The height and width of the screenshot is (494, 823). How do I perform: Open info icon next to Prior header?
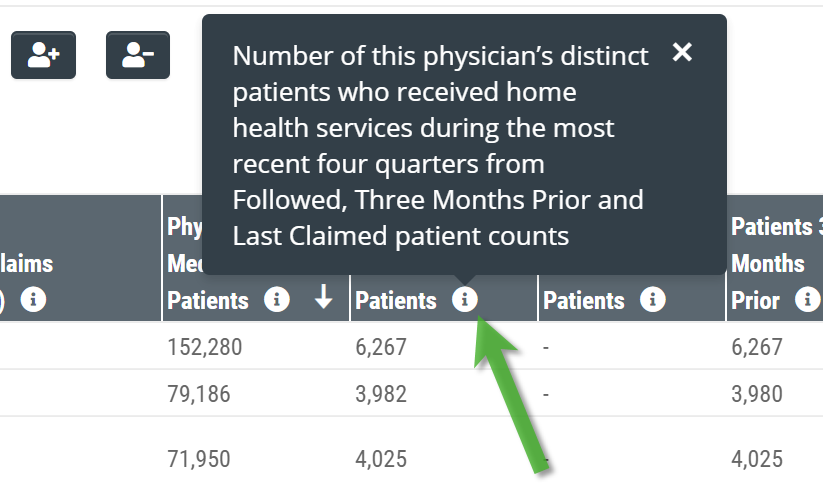(x=808, y=299)
